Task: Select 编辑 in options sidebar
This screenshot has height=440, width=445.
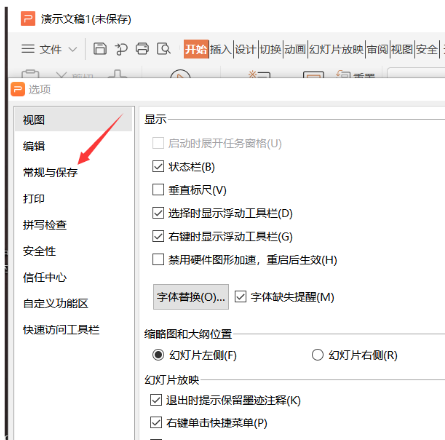Action: click(x=74, y=146)
